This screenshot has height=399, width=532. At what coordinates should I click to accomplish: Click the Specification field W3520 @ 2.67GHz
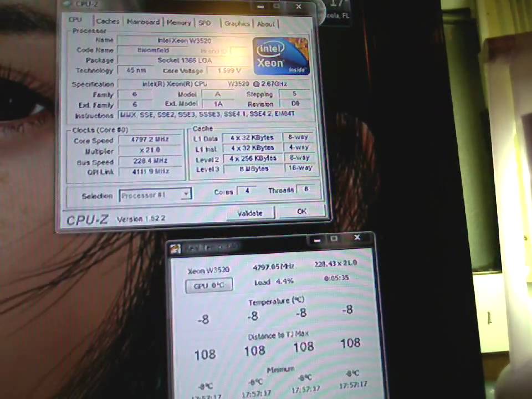214,84
